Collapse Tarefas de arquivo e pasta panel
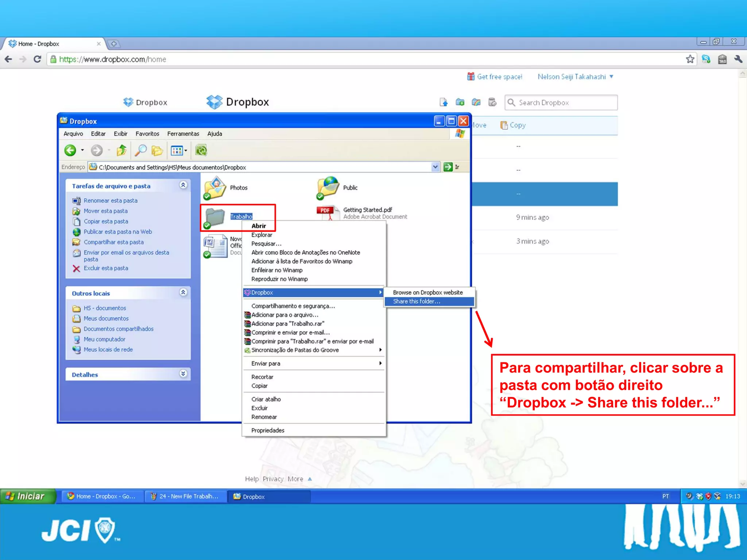747x560 pixels. pos(183,185)
